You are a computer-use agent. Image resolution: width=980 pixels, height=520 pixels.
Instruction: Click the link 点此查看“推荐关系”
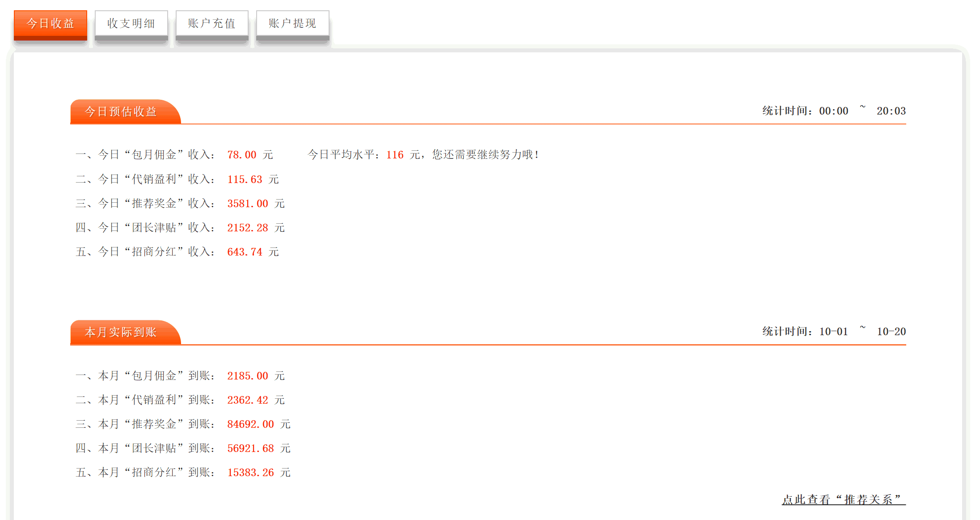click(x=844, y=499)
